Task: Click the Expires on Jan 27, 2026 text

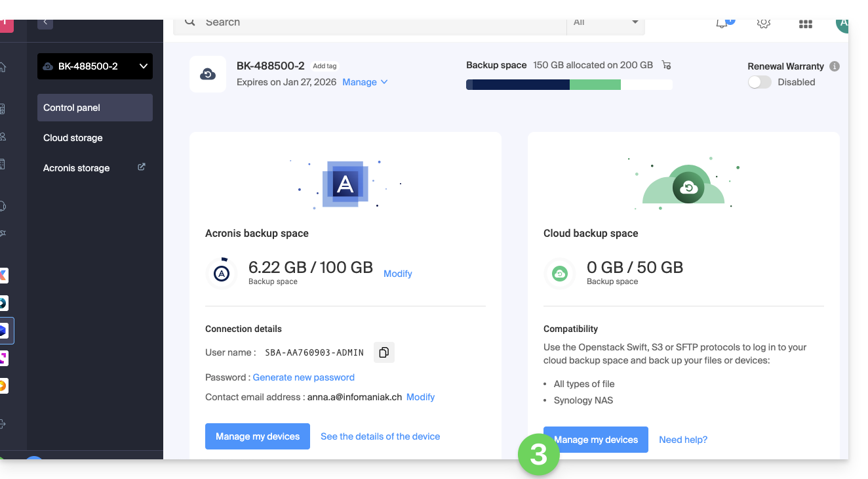Action: pos(286,82)
